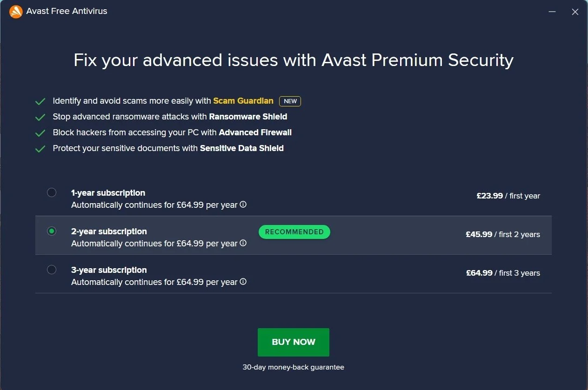Select the 1-year subscription radio button
This screenshot has width=588, height=390.
[52, 192]
